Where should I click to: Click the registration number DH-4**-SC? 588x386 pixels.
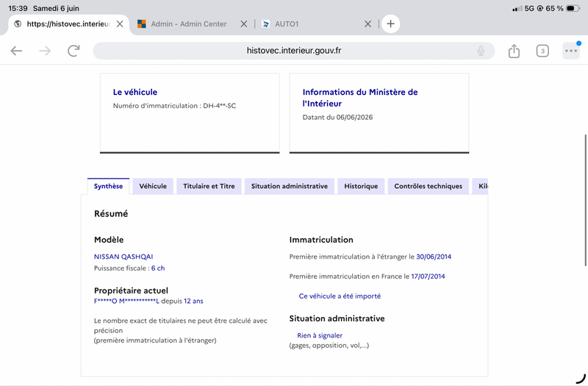point(219,106)
